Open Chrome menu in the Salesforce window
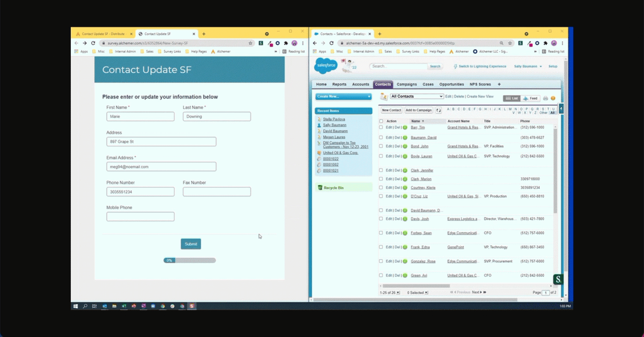Viewport: 644px width, 337px height. coord(562,43)
